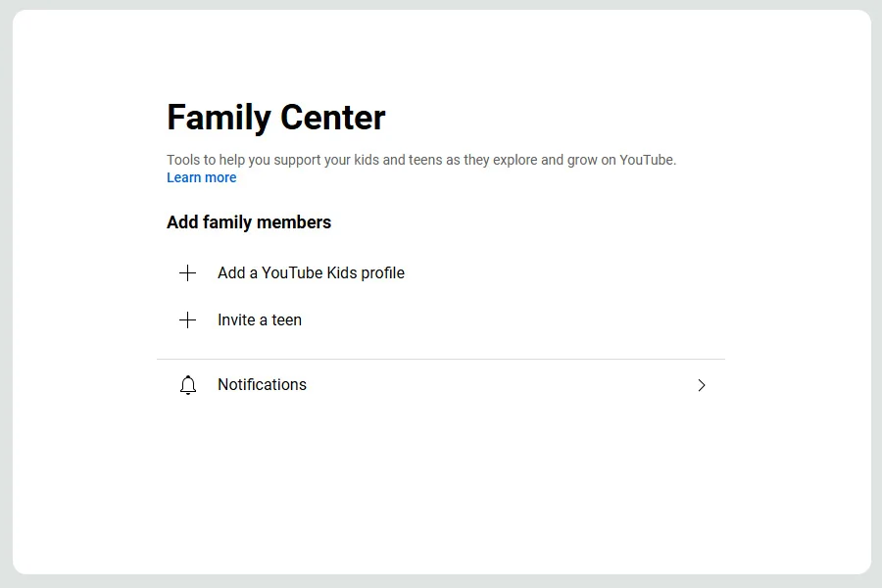Click plus icon beside Invite a teen

click(x=188, y=320)
